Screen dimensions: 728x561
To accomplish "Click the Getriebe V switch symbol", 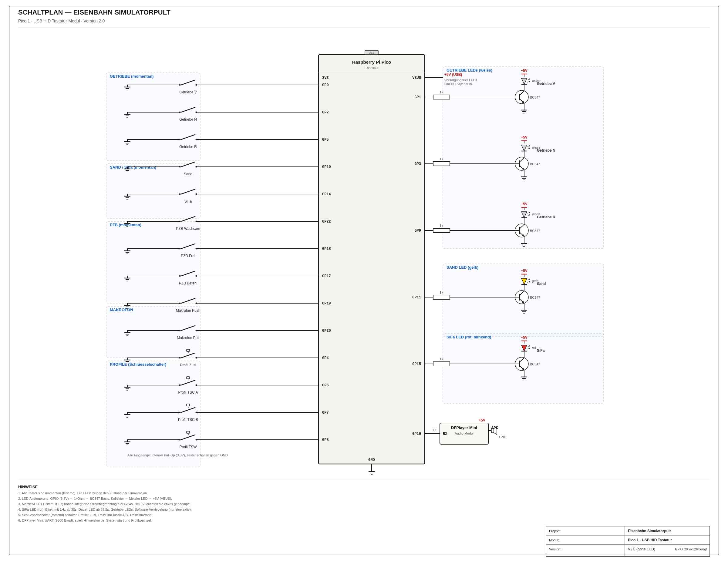I will [188, 82].
